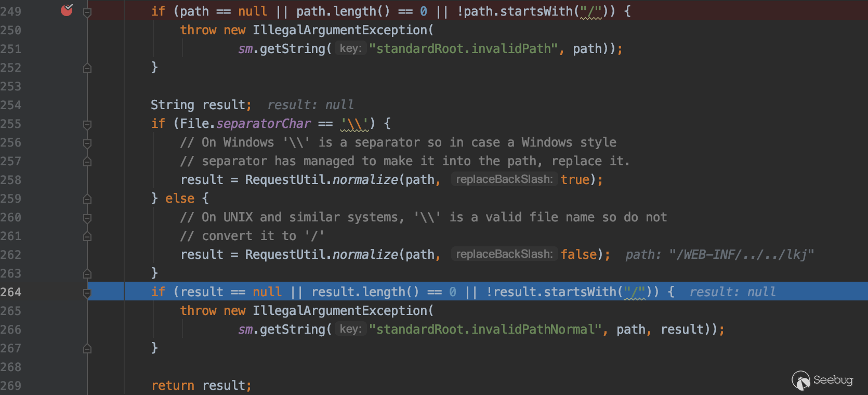
Task: Click the String type on line 254
Action: (173, 105)
